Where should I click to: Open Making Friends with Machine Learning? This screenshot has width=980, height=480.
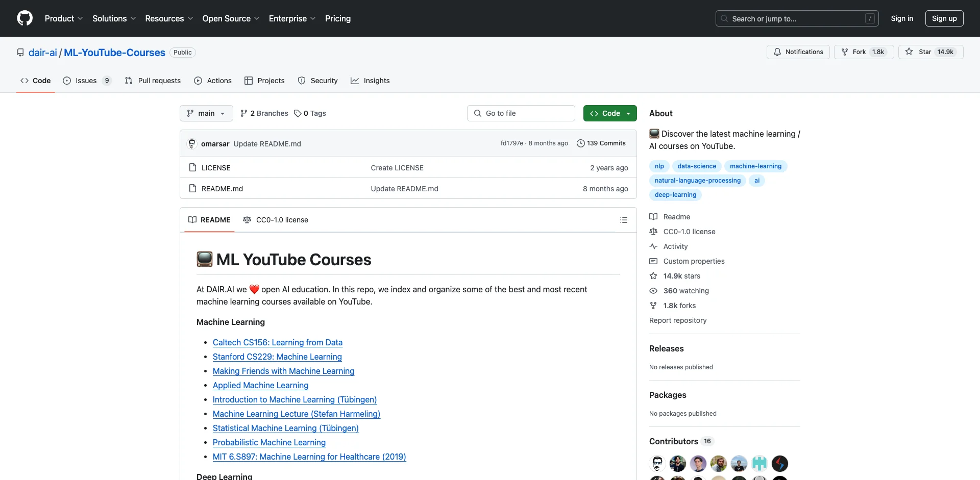[x=283, y=371]
